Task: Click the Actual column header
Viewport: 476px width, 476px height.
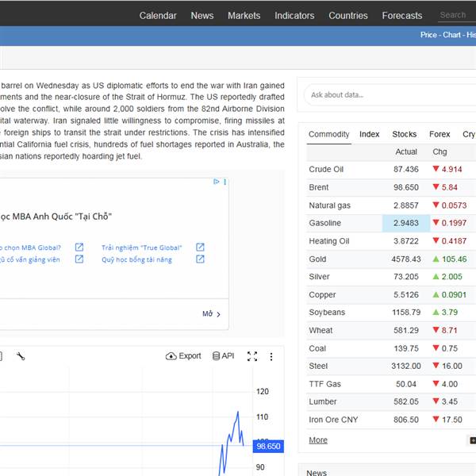Action: (406, 152)
